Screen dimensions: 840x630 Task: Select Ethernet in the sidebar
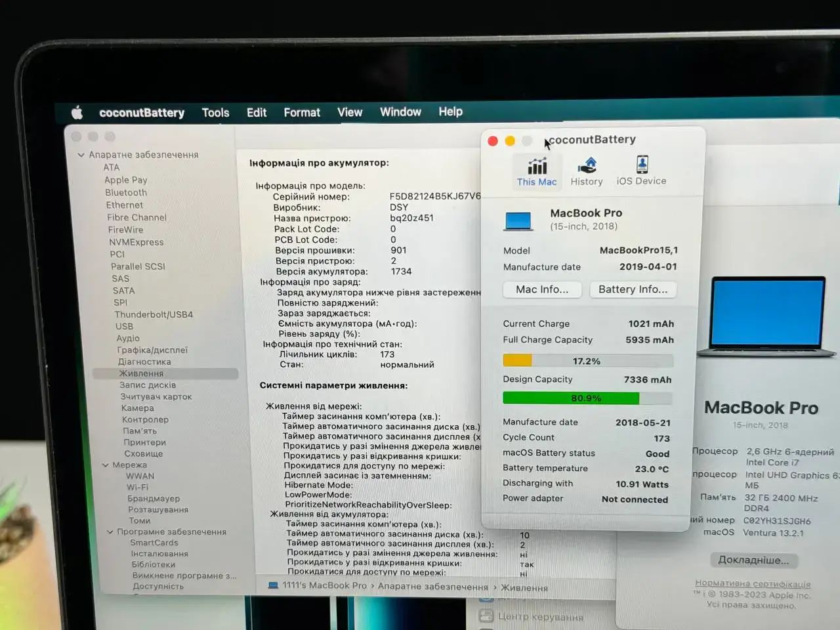coord(125,205)
